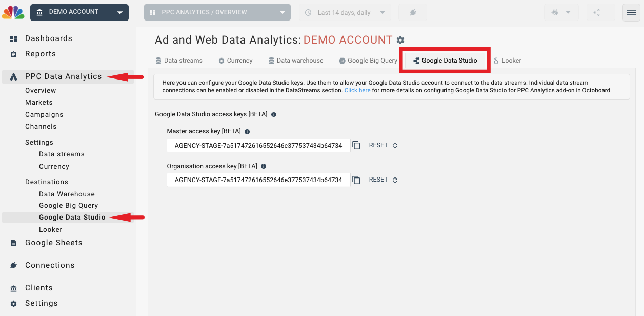This screenshot has width=644, height=316.
Task: Open Currency in sidebar Settings
Action: (54, 166)
